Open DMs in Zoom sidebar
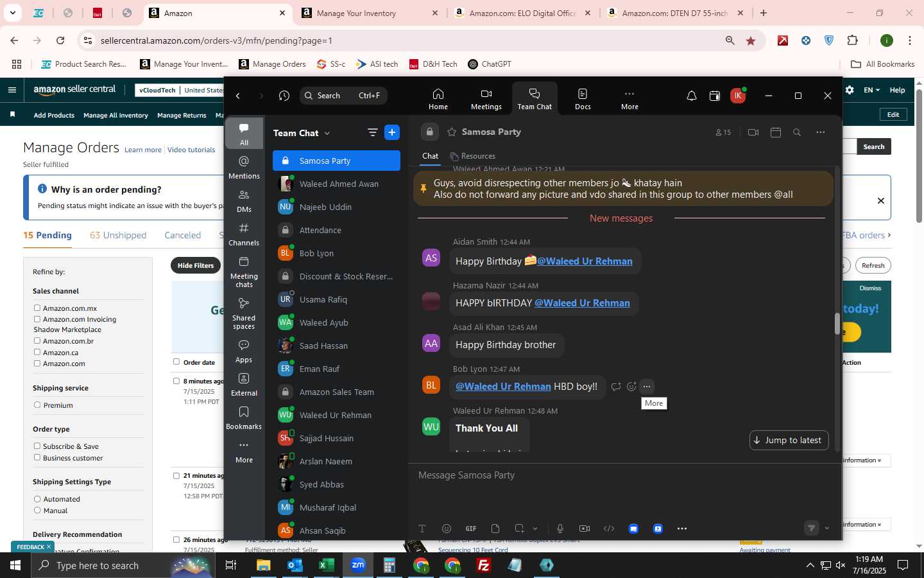 [244, 201]
